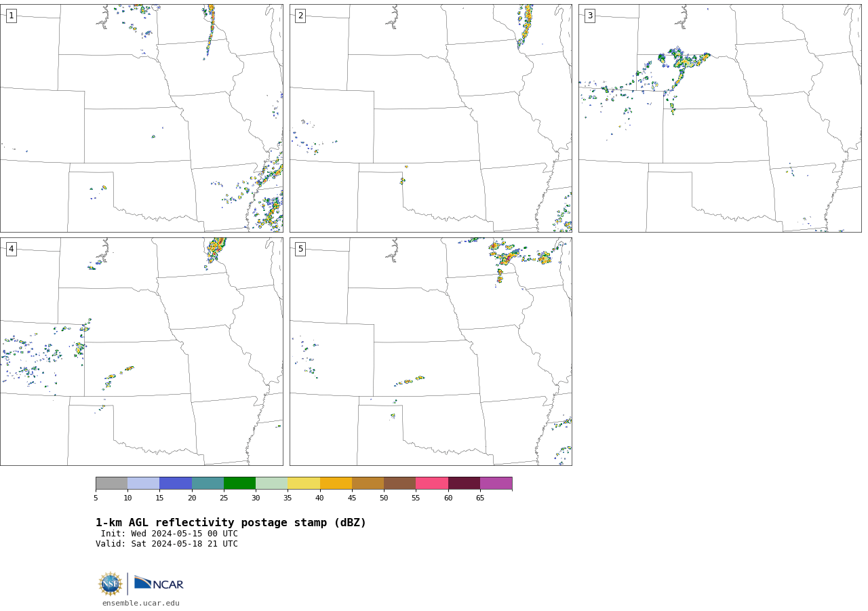Click the purple 65+ dBZ swatch
Screen dimensions: 868x611
click(x=496, y=483)
